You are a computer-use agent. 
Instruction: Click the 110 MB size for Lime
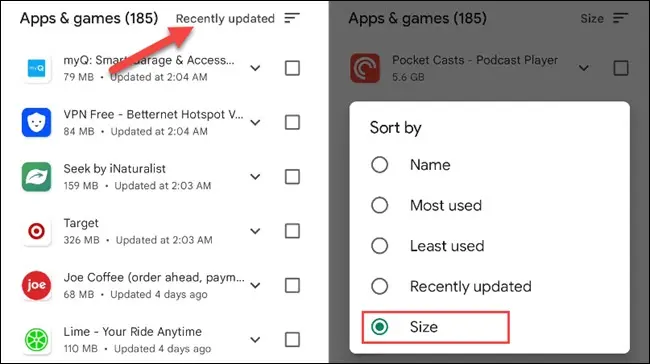[80, 349]
